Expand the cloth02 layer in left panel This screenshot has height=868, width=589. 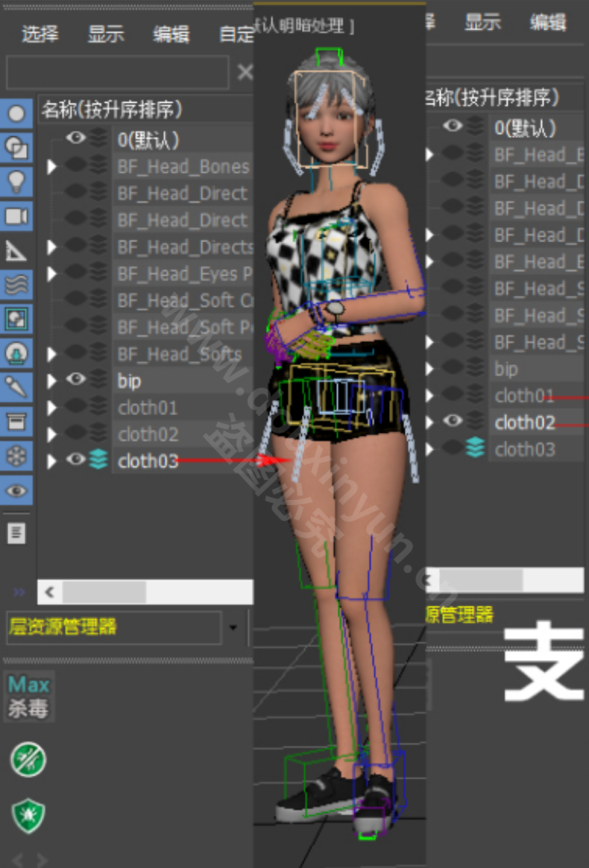click(x=51, y=434)
